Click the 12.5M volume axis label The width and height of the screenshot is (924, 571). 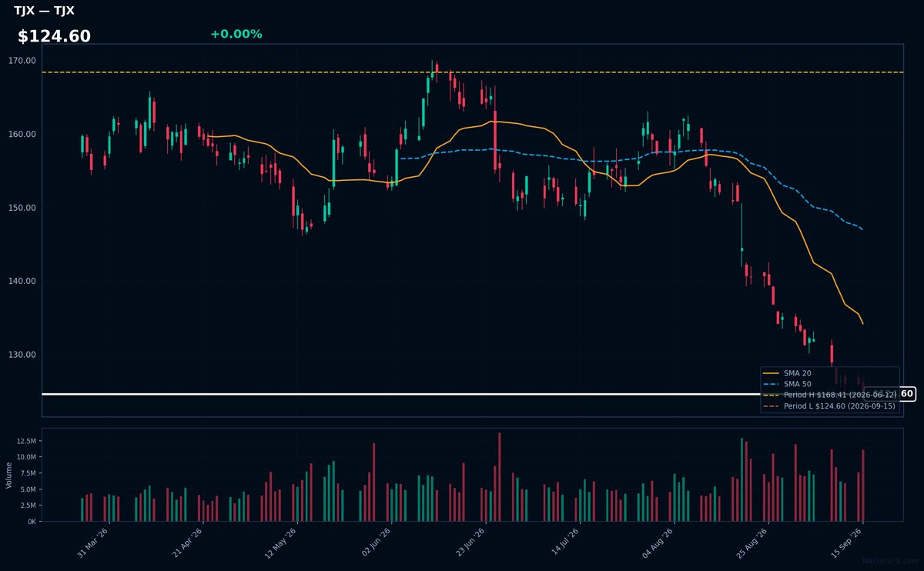click(25, 441)
